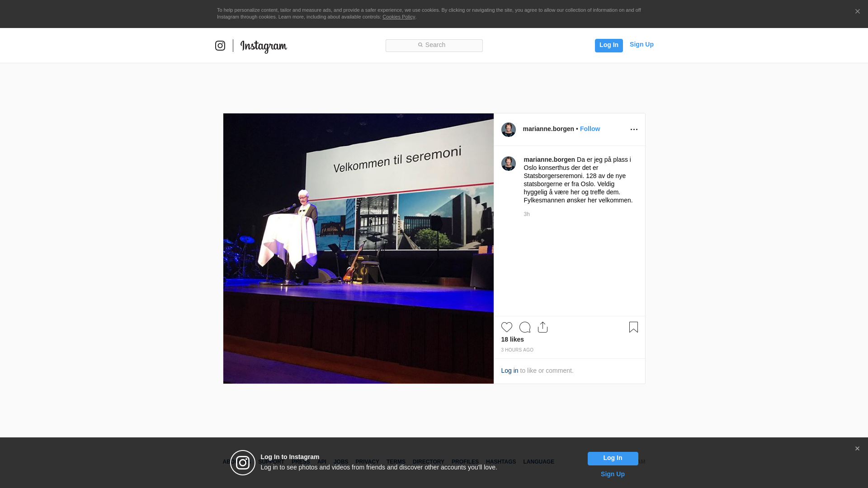The height and width of the screenshot is (488, 868).
Task: Click Sign Up in bottom banner
Action: tap(613, 474)
